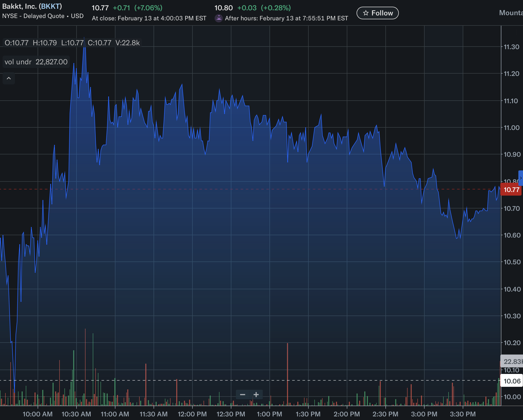
Task: Click the red 10.77 current price tag
Action: click(x=511, y=190)
